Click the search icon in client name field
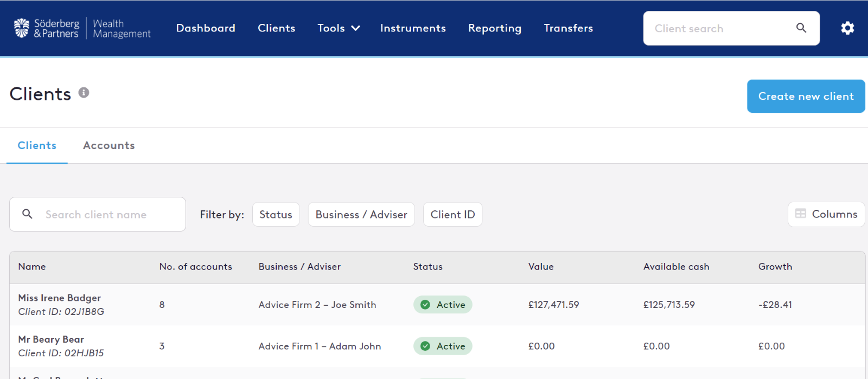 tap(27, 214)
